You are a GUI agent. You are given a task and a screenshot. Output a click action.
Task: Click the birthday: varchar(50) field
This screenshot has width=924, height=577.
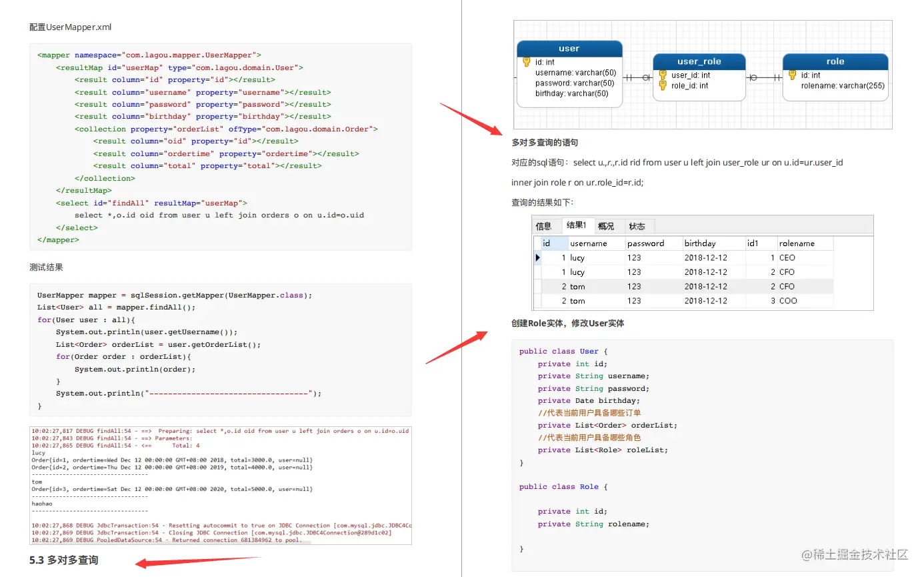click(x=571, y=94)
